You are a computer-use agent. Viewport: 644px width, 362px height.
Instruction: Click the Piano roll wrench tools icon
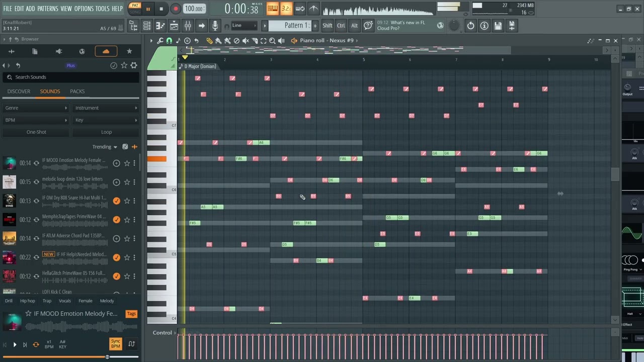(x=160, y=41)
